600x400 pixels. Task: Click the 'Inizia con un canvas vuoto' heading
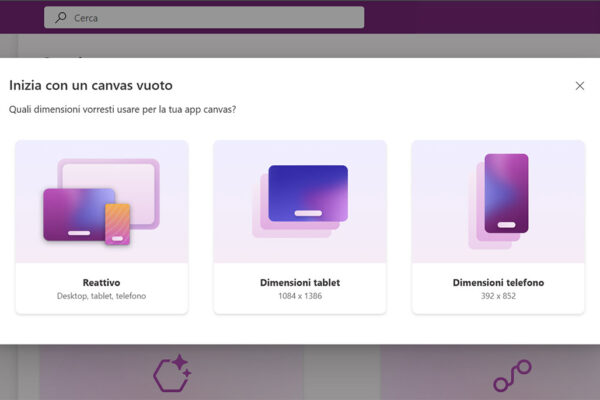point(91,85)
